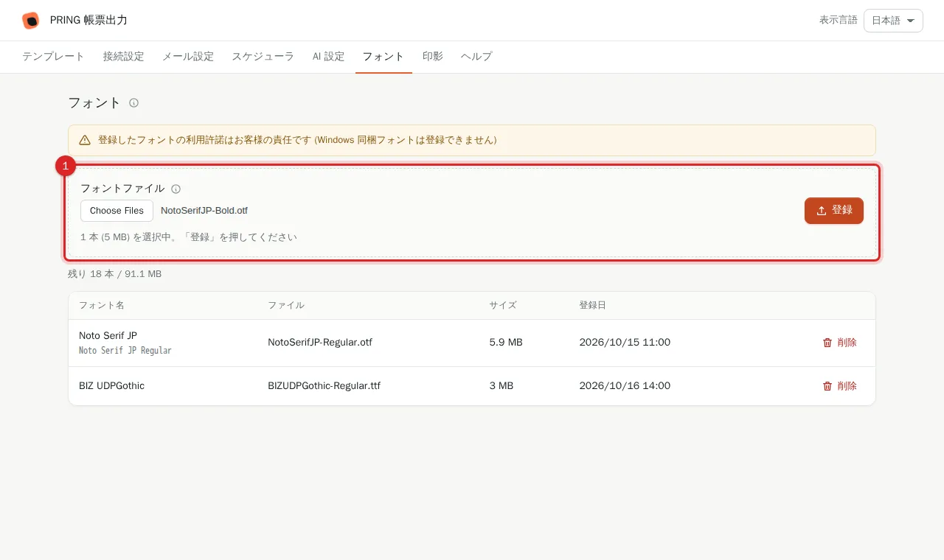This screenshot has height=560, width=944.
Task: Switch to the 接続設定 tab
Action: [123, 57]
